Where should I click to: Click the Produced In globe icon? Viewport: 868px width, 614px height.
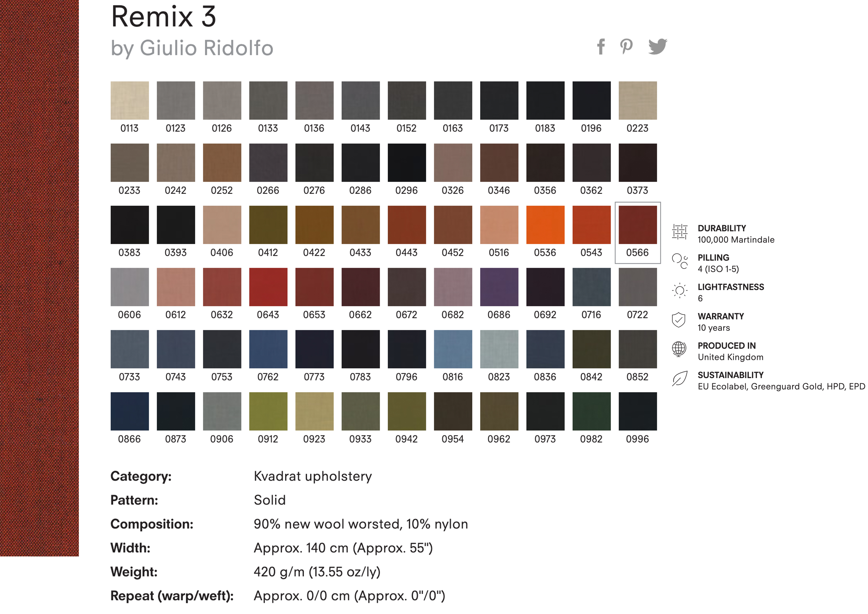click(679, 349)
